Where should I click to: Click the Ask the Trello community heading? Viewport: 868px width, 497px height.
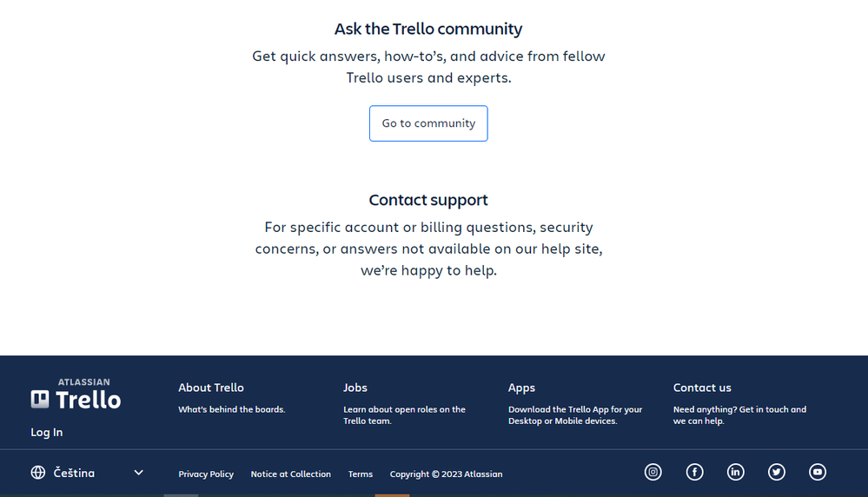click(428, 29)
